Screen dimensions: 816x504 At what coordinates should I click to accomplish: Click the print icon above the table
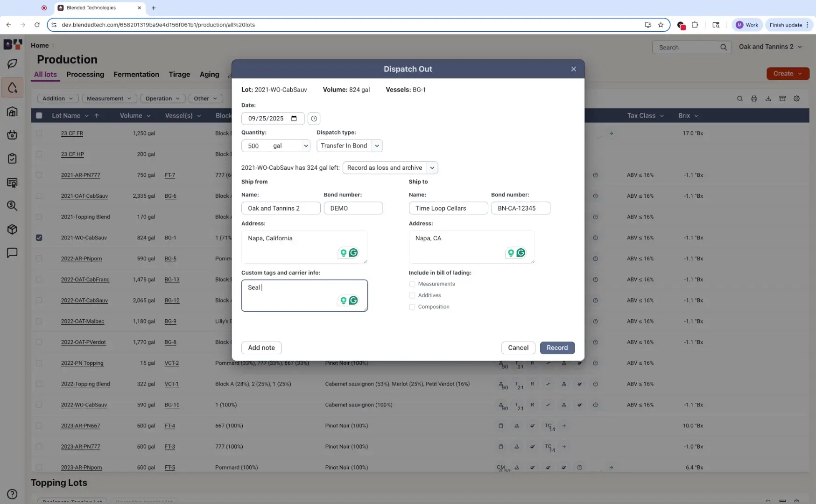[754, 98]
